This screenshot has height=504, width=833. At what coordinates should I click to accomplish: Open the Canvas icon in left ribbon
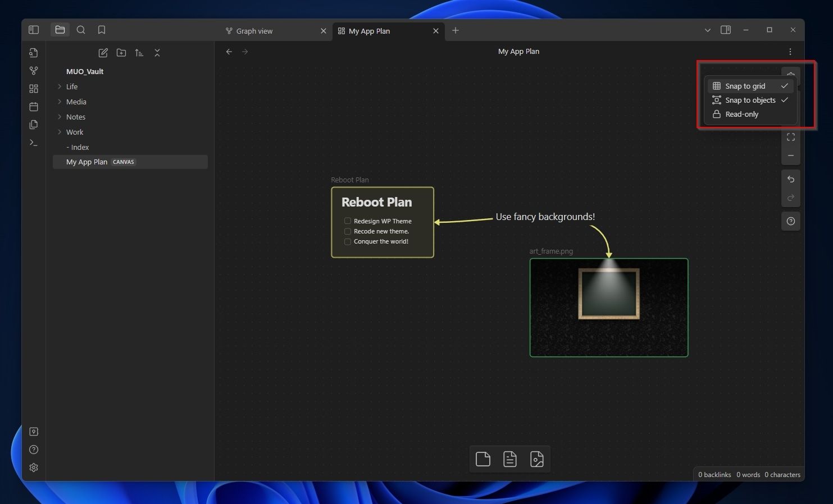coord(34,89)
